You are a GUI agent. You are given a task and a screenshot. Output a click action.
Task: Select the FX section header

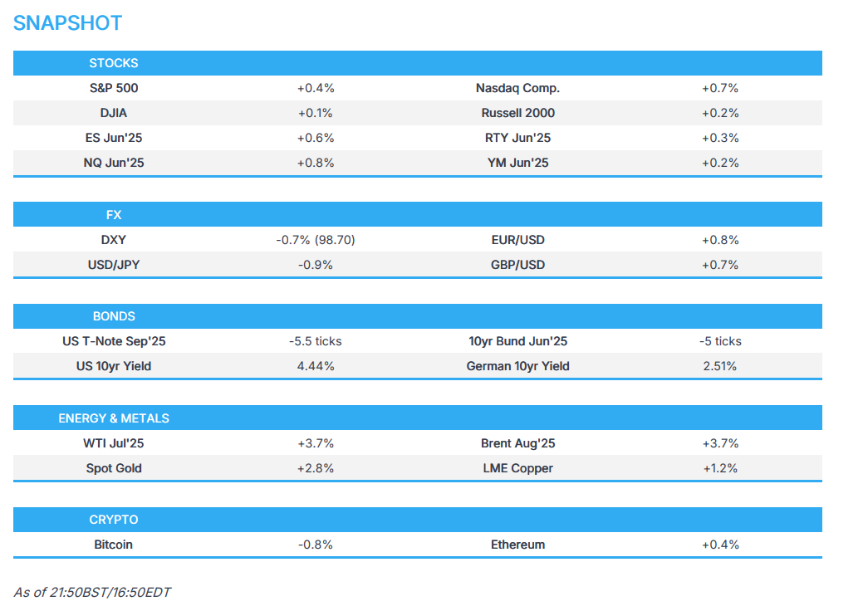pos(114,215)
